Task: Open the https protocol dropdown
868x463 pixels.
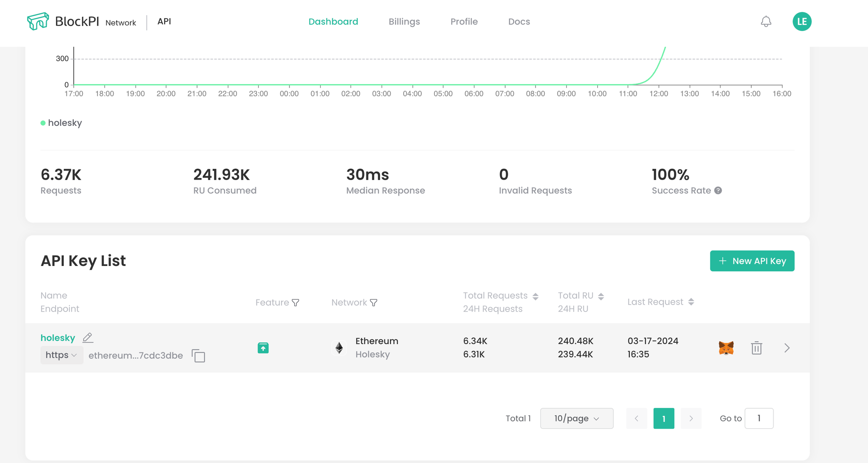Action: point(61,355)
